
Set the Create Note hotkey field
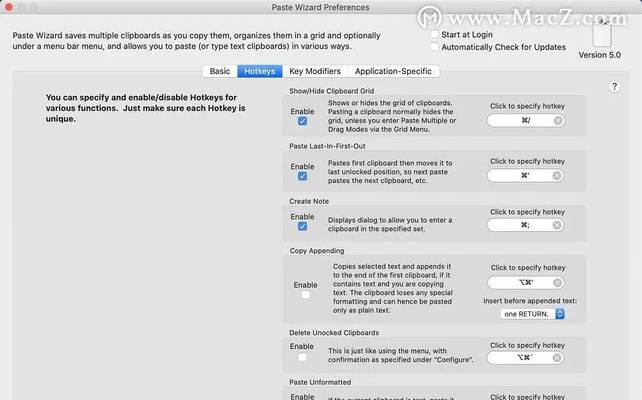point(525,225)
